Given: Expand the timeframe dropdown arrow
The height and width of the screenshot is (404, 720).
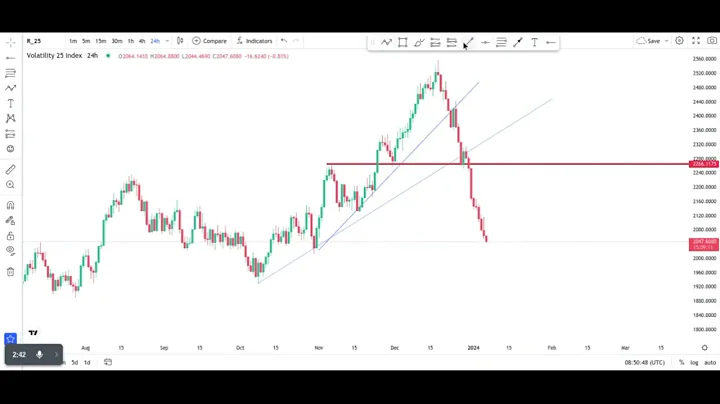Looking at the screenshot, I should 167,41.
